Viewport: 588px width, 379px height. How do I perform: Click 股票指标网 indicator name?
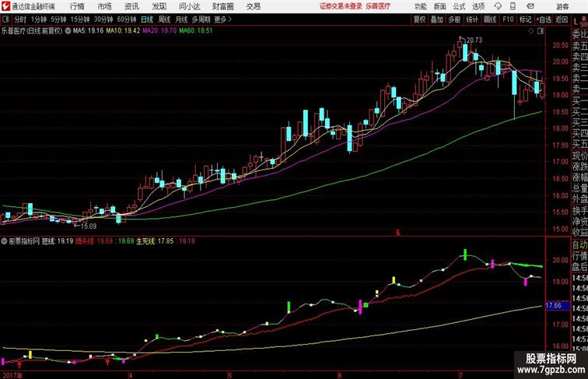pos(24,241)
